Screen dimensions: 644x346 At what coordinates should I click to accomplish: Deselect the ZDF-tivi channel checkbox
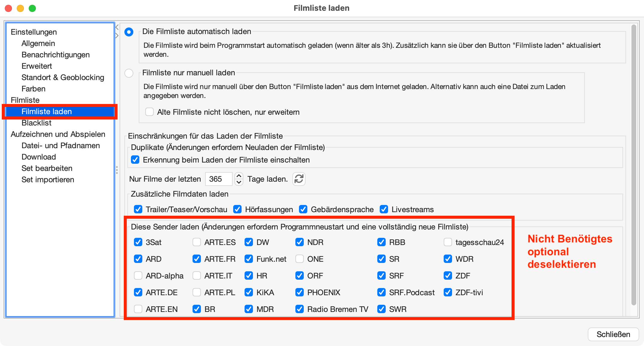[x=448, y=293]
